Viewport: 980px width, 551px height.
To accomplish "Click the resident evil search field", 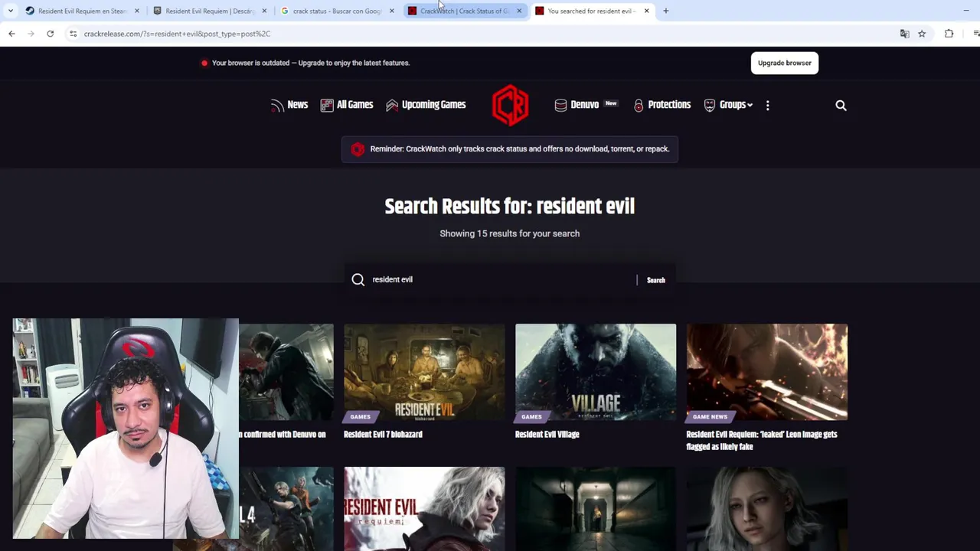I will 501,279.
